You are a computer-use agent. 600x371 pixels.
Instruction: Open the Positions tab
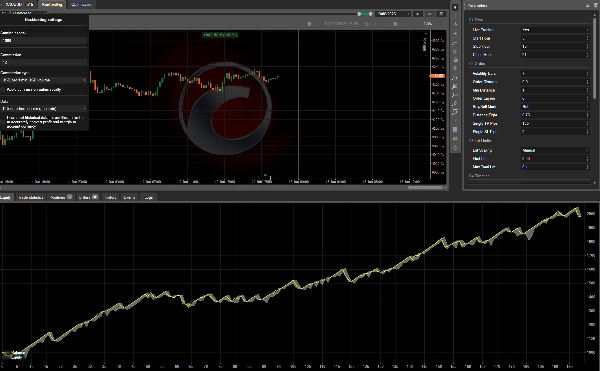(61, 197)
